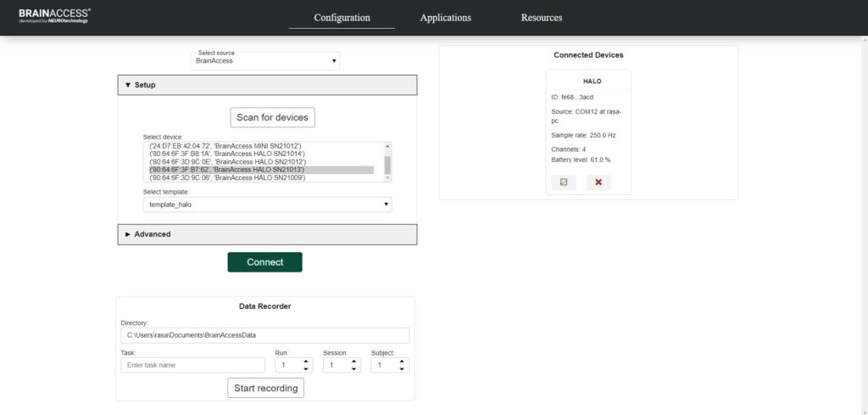This screenshot has height=415, width=868.
Task: Click the device list scrollbar thumb
Action: click(387, 165)
